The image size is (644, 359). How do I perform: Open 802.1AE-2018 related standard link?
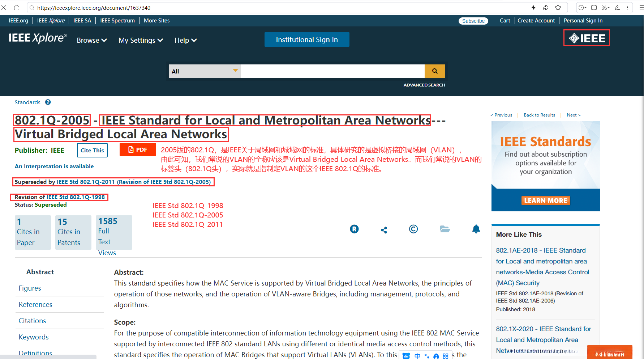coord(542,267)
